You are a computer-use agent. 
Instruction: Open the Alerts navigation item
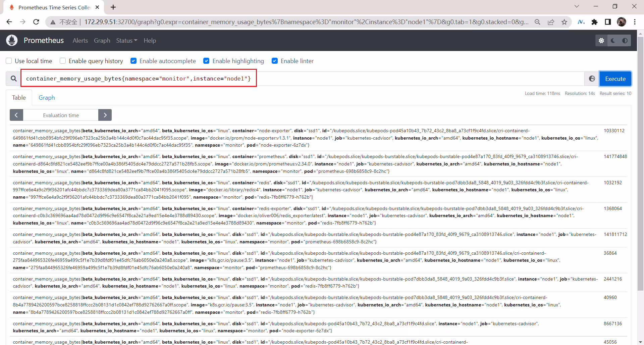click(80, 40)
